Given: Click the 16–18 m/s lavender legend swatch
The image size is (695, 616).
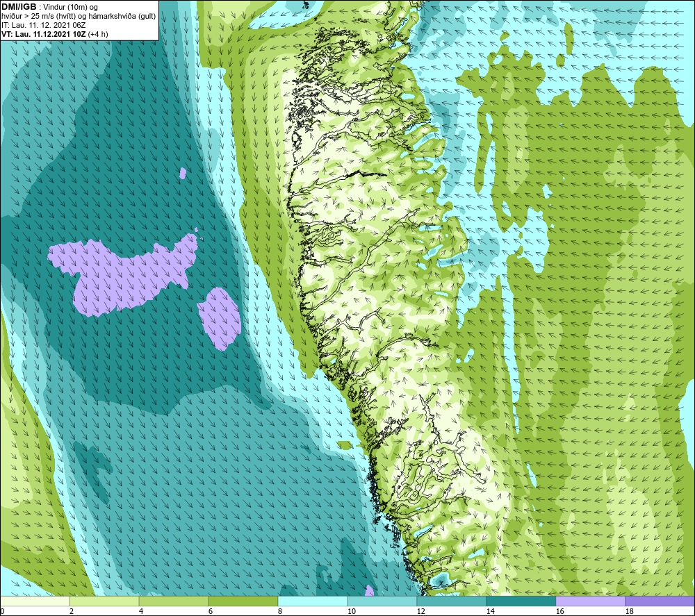Looking at the screenshot, I should pyautogui.click(x=591, y=601).
